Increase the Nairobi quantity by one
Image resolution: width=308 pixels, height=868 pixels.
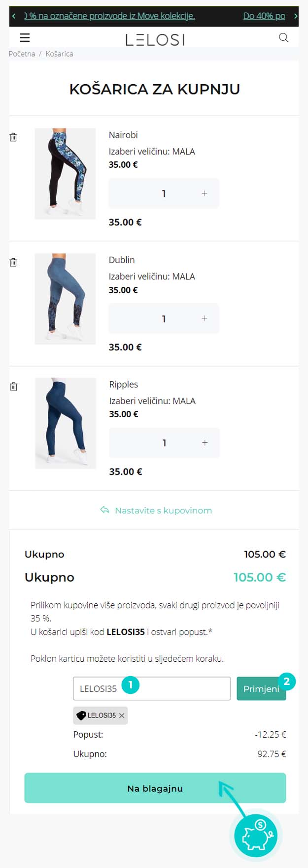(204, 194)
